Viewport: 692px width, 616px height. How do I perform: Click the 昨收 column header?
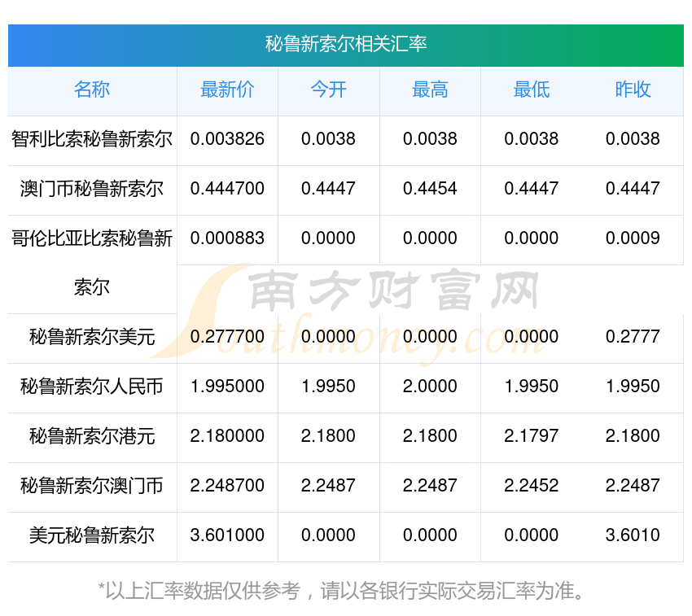(633, 90)
